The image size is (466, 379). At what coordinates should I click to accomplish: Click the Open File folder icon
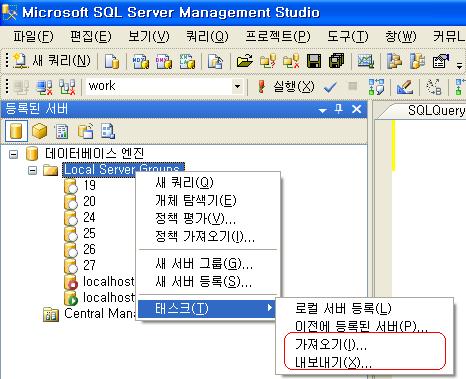(244, 61)
